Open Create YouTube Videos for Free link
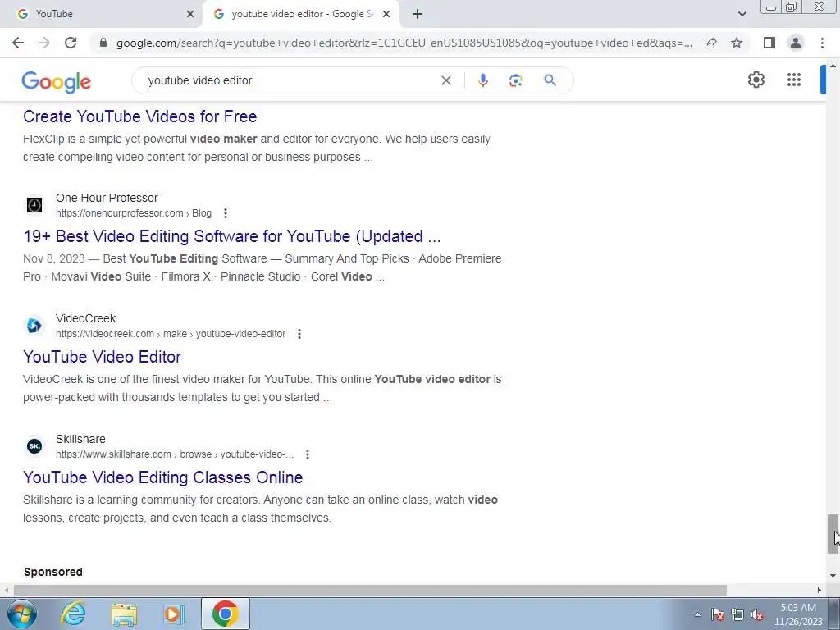The width and height of the screenshot is (840, 630). click(139, 116)
